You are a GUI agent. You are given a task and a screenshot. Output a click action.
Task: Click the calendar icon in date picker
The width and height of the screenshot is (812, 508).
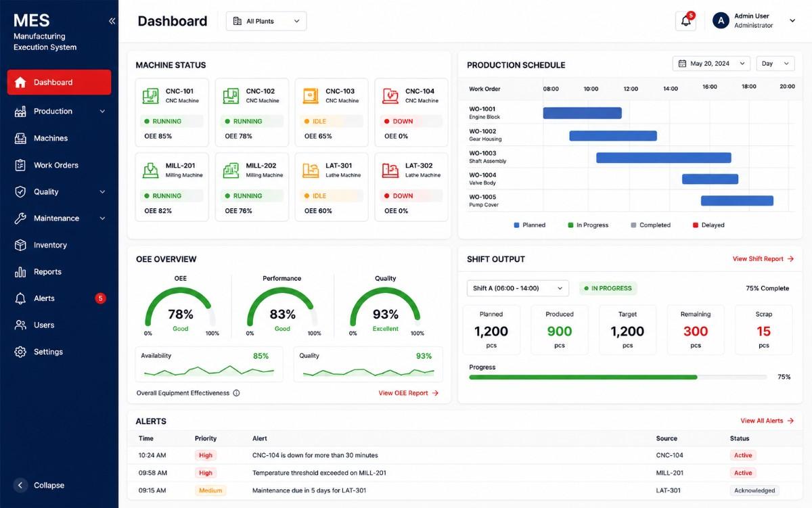(682, 64)
